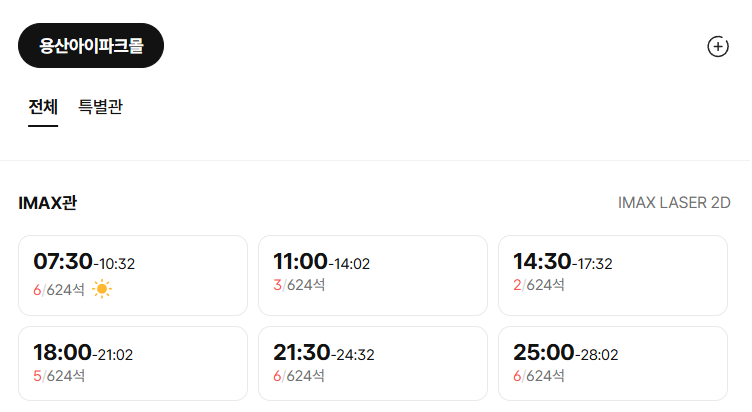Click 6/624석 seat count on 21:30 card
The image size is (752, 412).
[x=299, y=376]
